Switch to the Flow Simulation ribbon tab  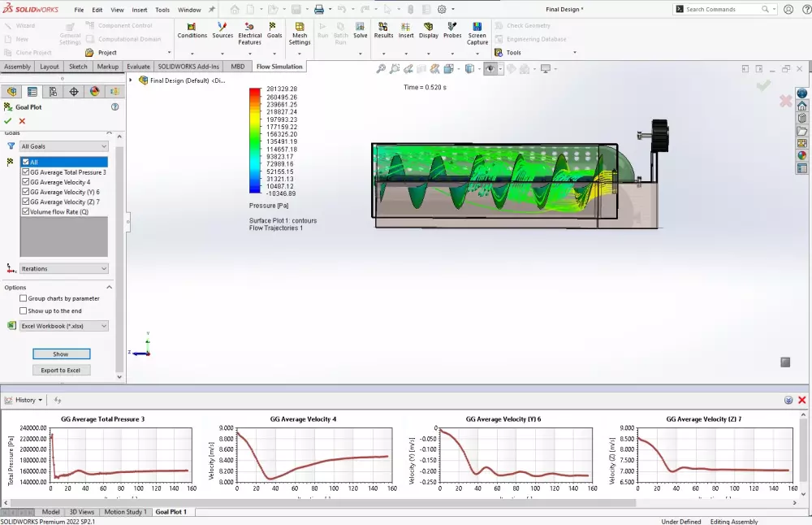(279, 66)
